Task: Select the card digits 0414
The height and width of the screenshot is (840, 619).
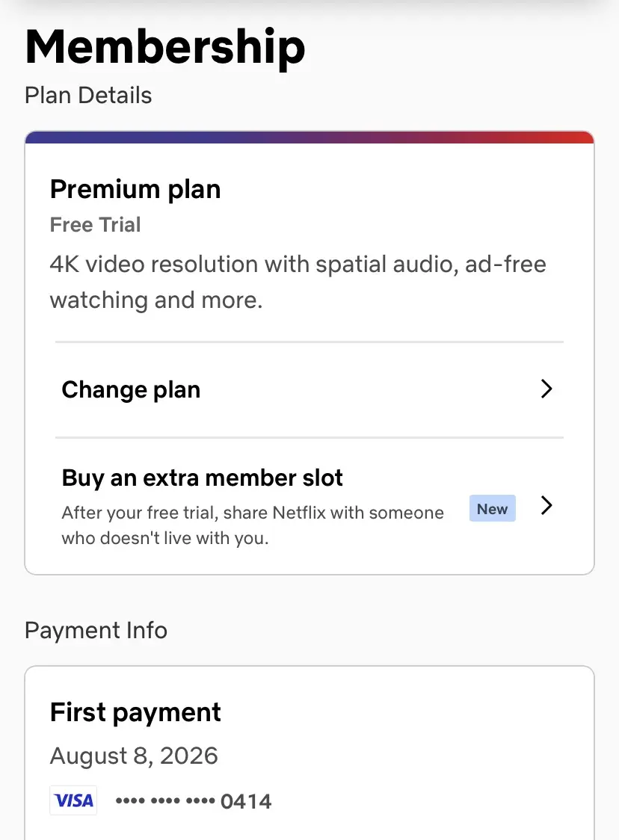Action: pos(246,801)
